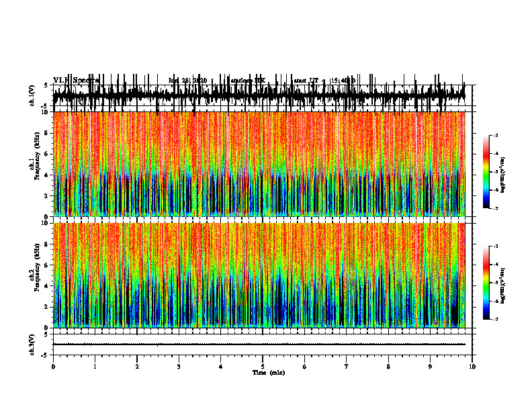This screenshot has width=532, height=411.
Task: Click the '4' kHz tick on ch.1 frequency axis
Action: pyautogui.click(x=46, y=175)
